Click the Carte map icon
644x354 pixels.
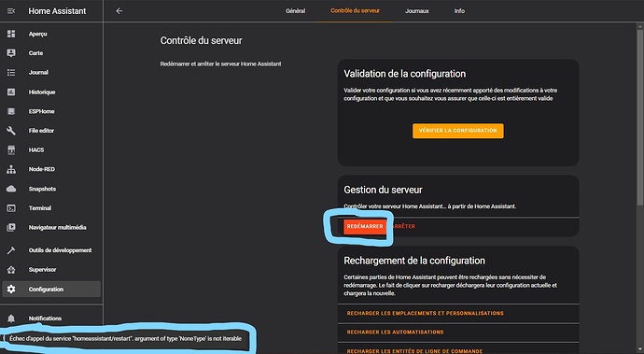(11, 53)
